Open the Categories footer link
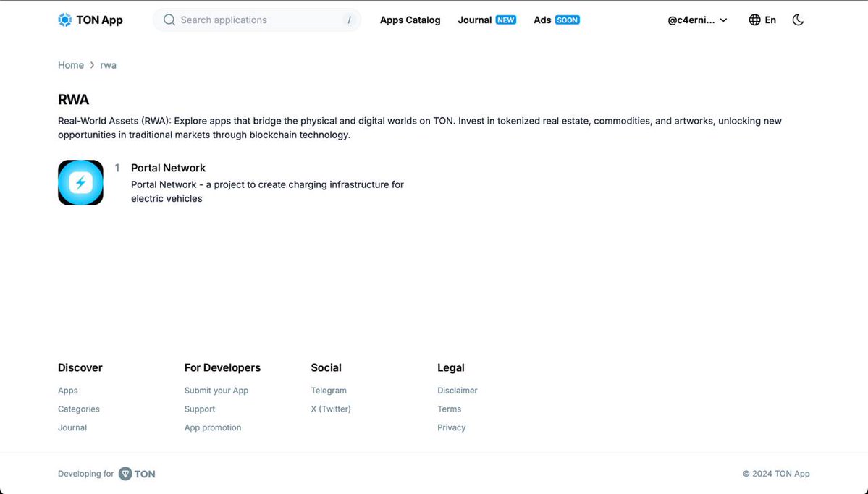Viewport: 868px width, 494px height. (79, 409)
